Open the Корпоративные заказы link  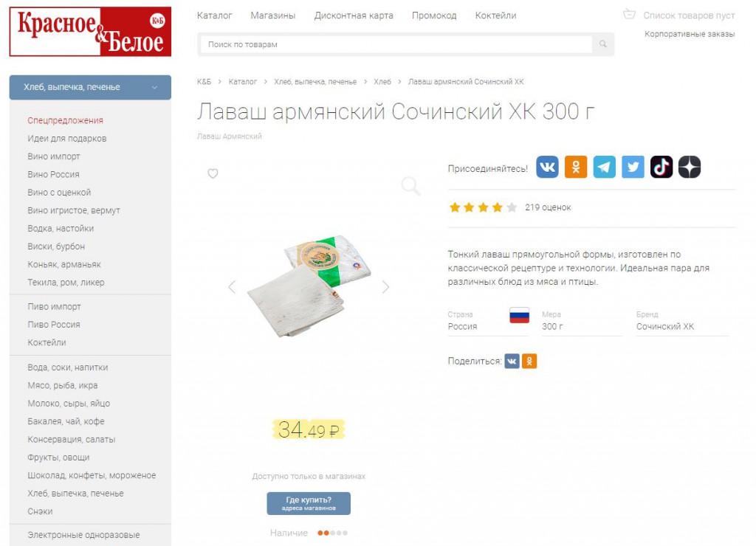coord(690,34)
